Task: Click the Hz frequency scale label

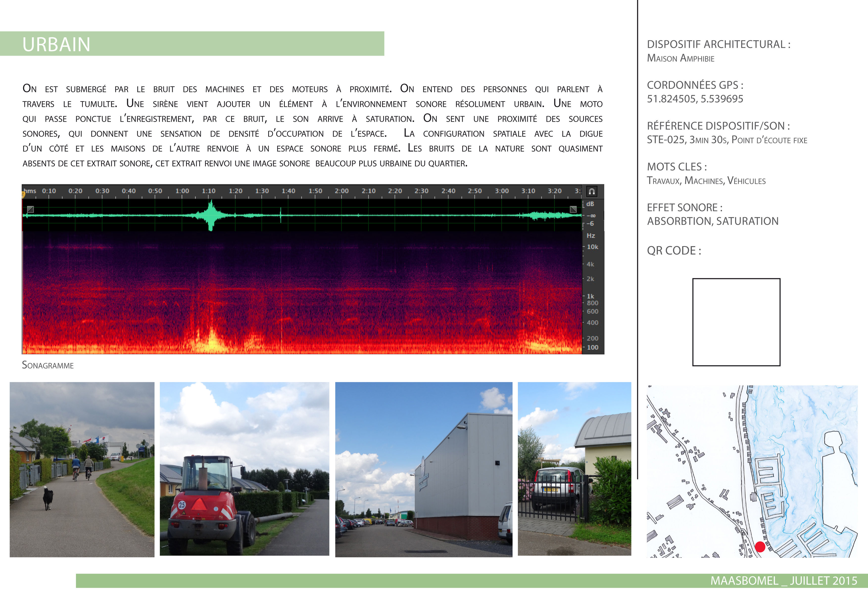Action: (590, 236)
